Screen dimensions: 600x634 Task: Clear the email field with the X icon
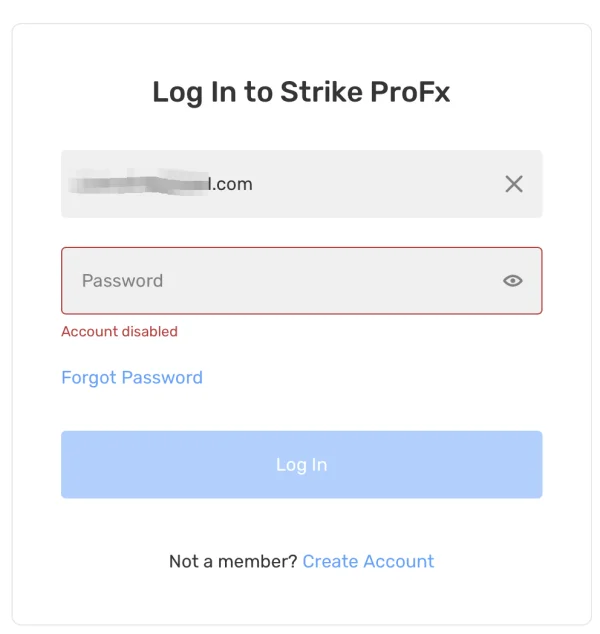(x=513, y=184)
